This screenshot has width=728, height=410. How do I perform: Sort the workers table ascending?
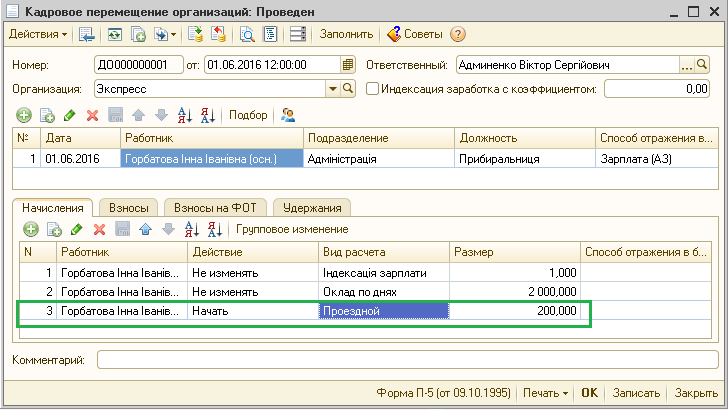point(185,115)
